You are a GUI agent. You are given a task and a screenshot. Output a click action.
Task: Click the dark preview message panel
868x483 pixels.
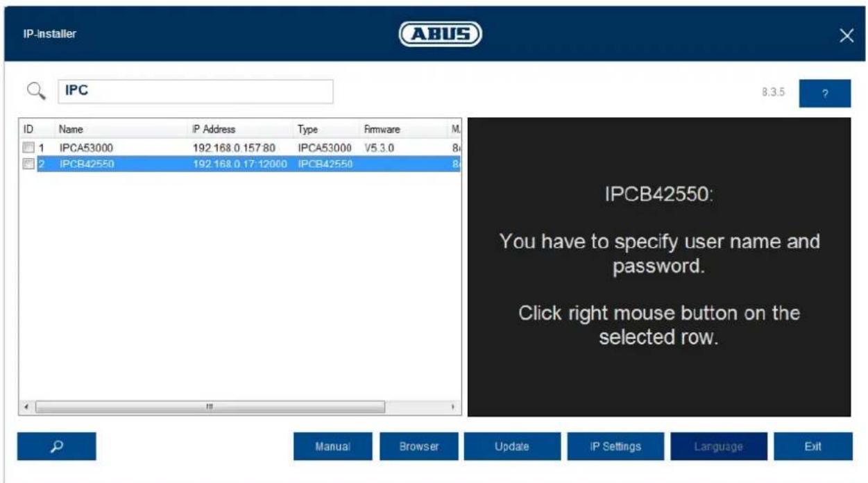[659, 267]
